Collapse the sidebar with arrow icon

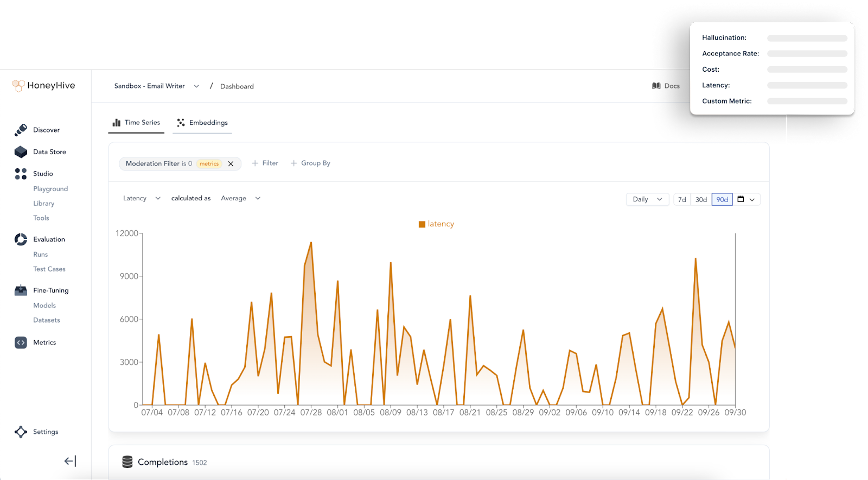coord(70,461)
